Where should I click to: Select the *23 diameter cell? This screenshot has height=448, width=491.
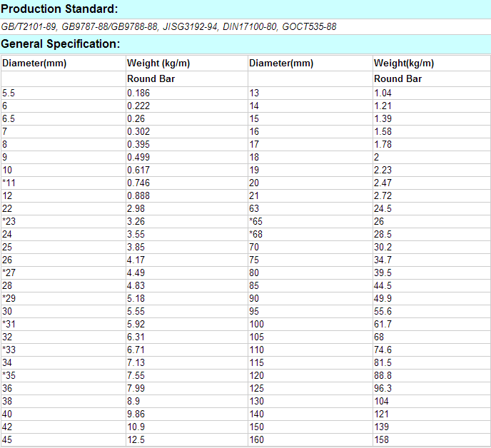tap(9, 221)
